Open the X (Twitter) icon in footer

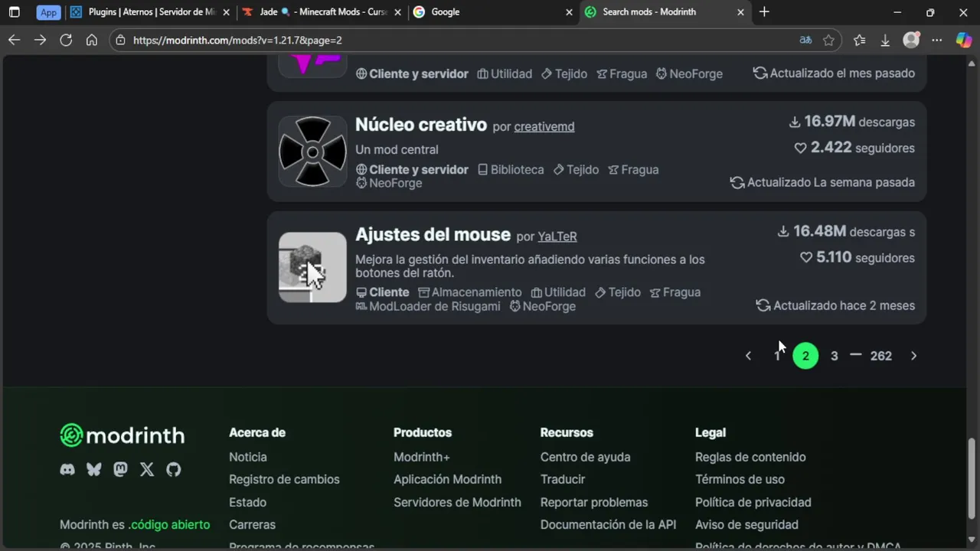[147, 470]
